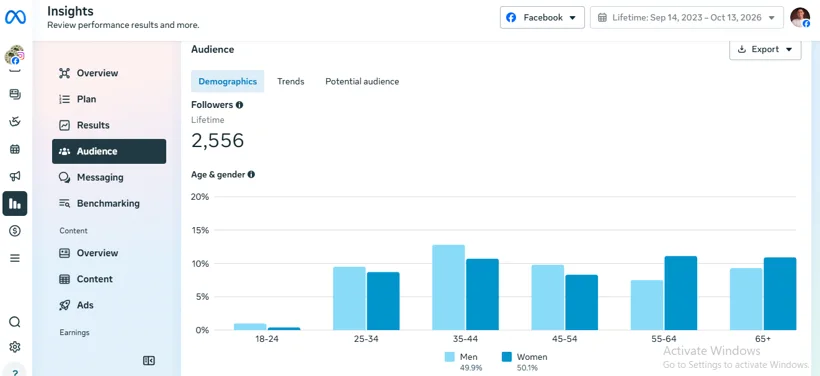Open the Results navigation item

109,126
